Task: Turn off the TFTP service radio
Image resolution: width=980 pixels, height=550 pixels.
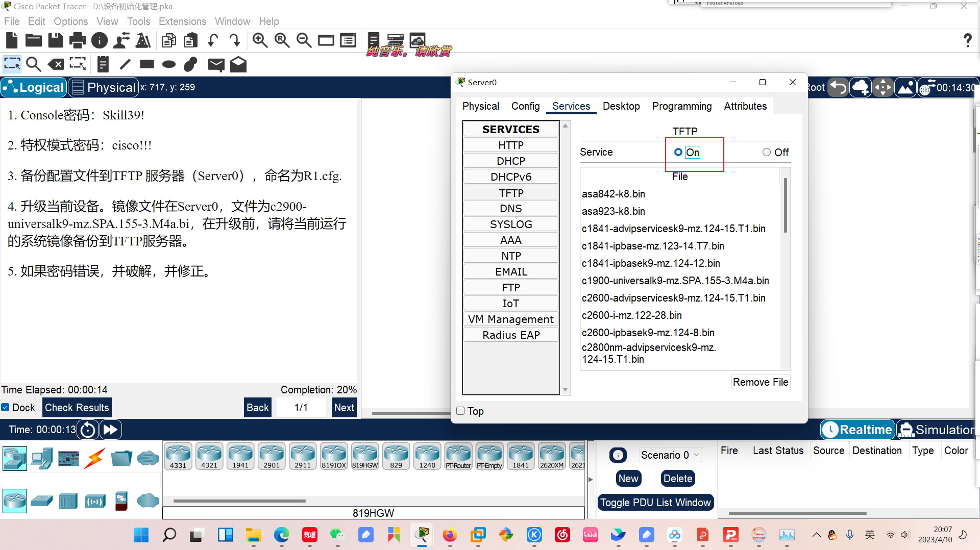Action: [767, 152]
